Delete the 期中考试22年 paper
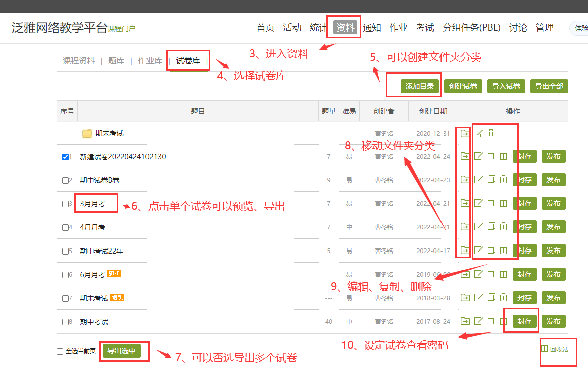The height and width of the screenshot is (375, 588). tap(504, 250)
